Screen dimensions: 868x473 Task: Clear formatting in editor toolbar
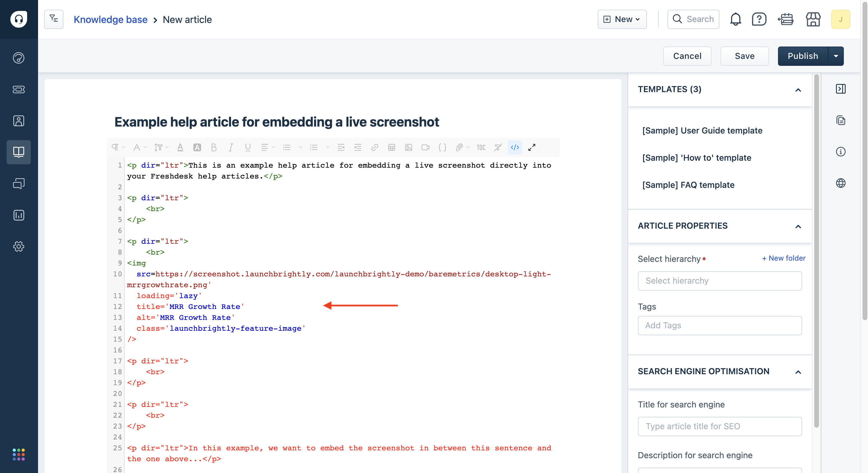click(498, 147)
